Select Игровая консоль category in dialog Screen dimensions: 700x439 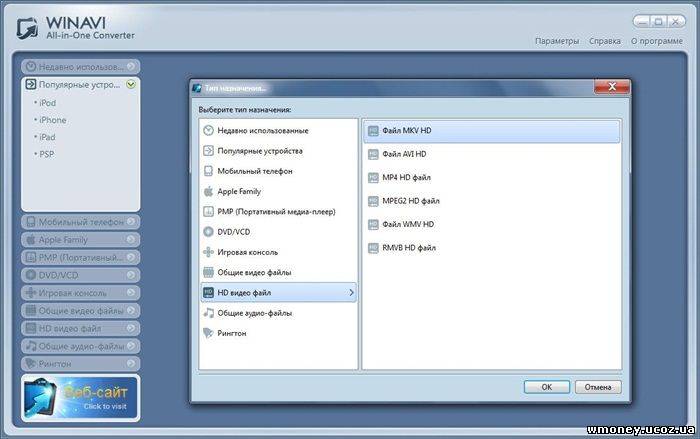(279, 252)
